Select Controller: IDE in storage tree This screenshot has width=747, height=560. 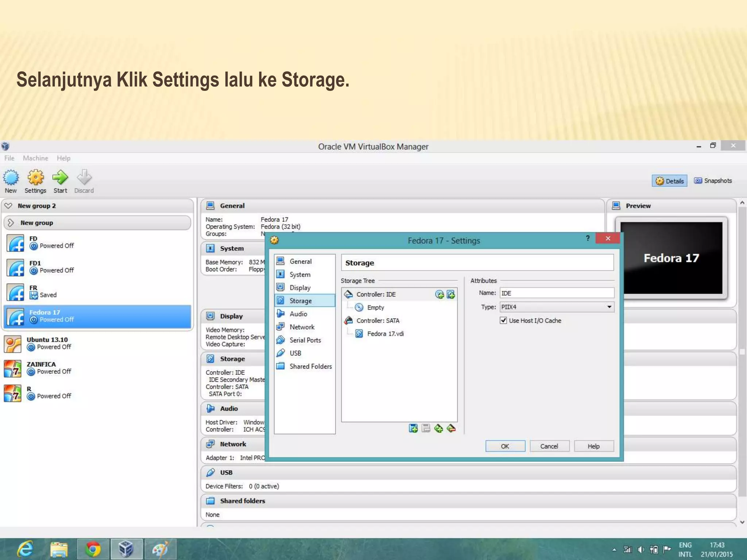(x=399, y=294)
